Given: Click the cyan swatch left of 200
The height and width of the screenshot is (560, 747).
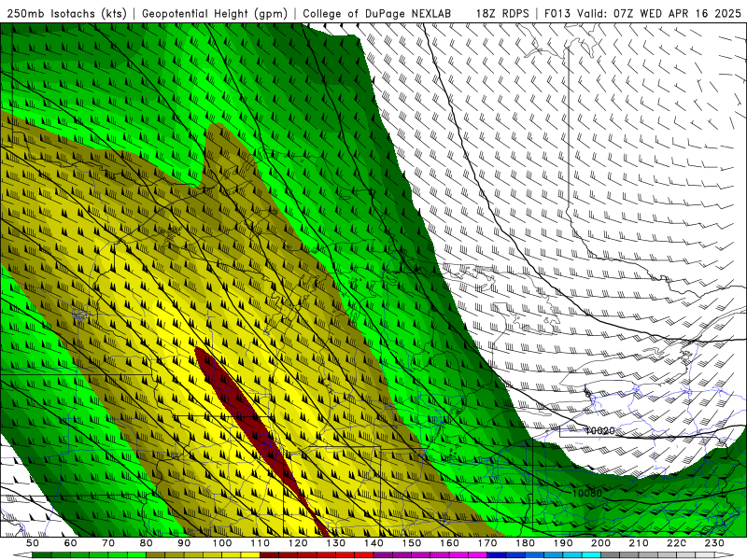Looking at the screenshot, I should tap(592, 555).
